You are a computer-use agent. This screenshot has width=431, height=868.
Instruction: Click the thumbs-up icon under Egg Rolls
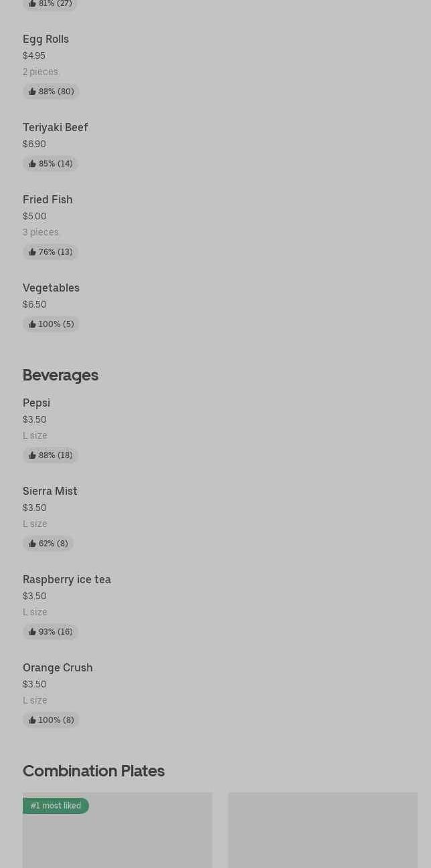click(x=32, y=92)
